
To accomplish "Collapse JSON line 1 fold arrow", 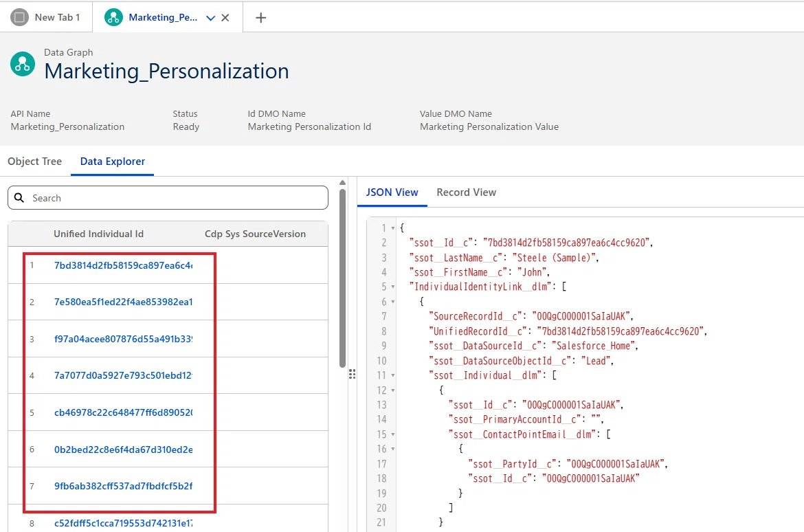I will click(393, 228).
